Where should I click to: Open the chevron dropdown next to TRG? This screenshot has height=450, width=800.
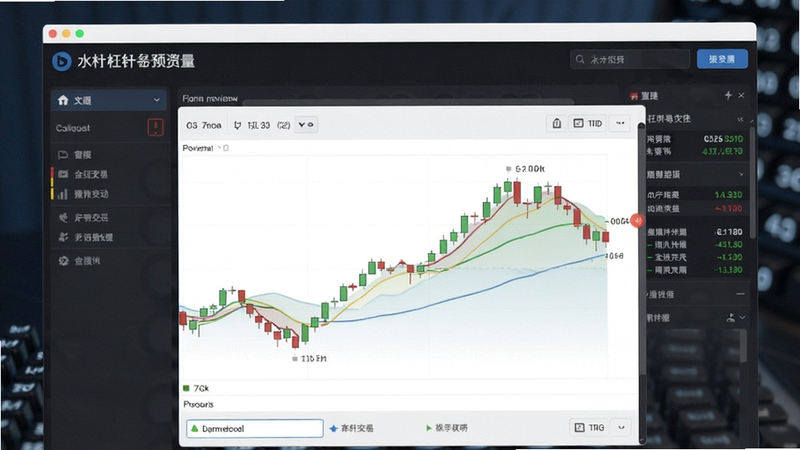(x=621, y=428)
